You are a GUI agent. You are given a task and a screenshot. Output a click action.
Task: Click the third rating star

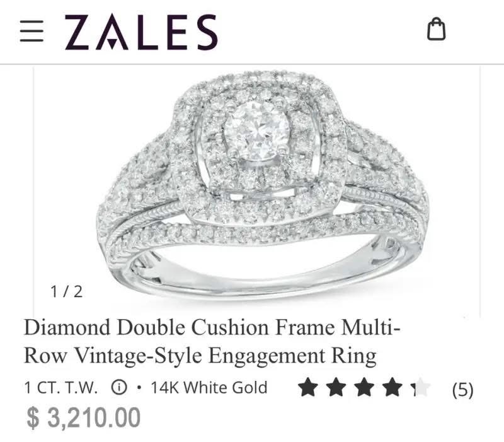point(364,387)
